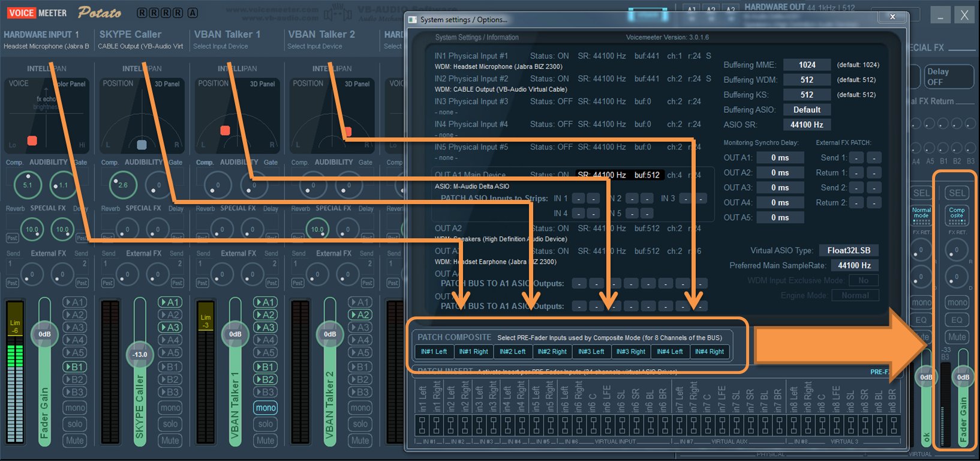Activate the in6 C insert switch

pyautogui.click(x=594, y=426)
